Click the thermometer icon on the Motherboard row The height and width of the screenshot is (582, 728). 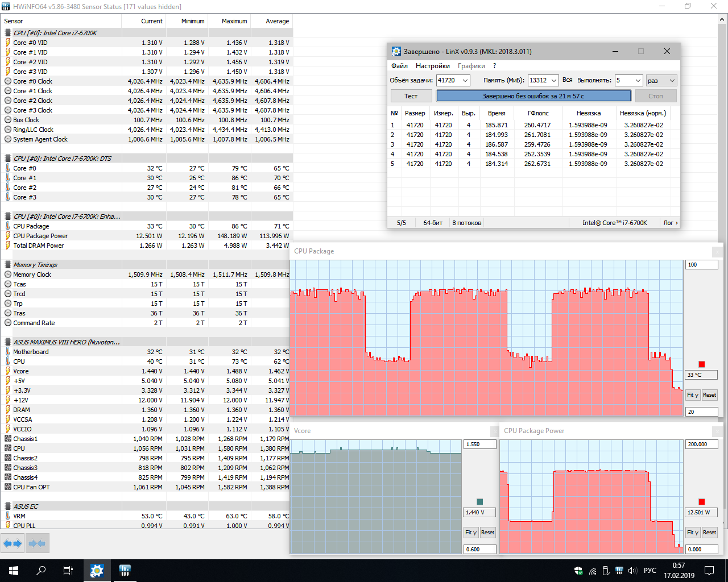coord(8,352)
